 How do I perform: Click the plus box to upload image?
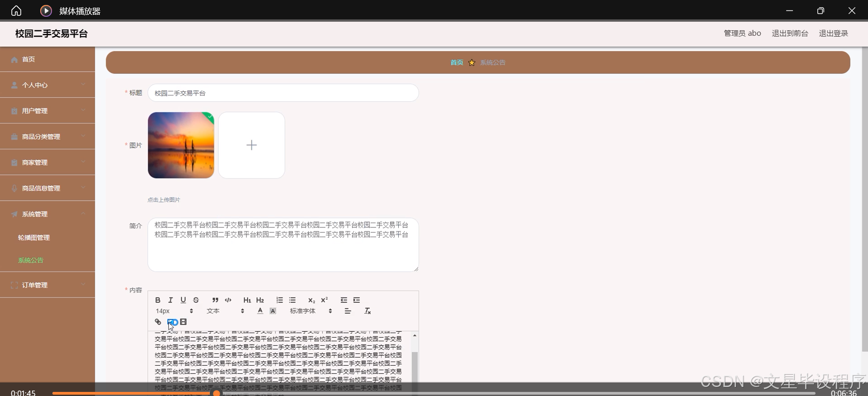[252, 145]
